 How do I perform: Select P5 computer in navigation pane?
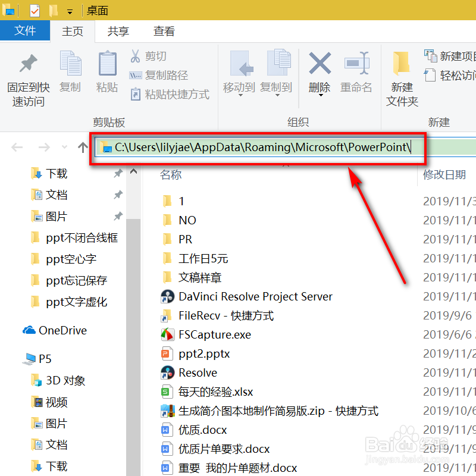(37, 359)
